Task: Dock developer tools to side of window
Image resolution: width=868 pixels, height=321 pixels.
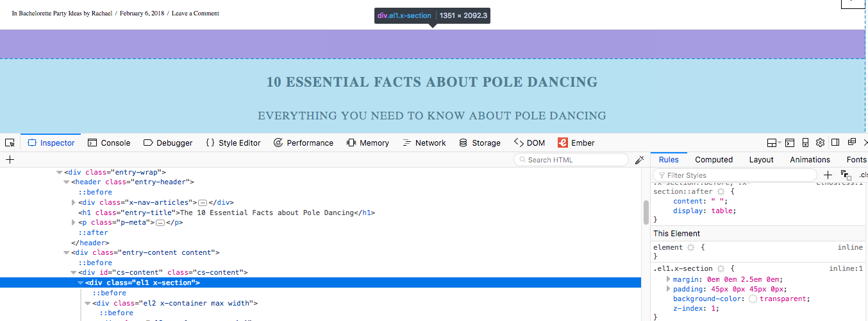Action: click(835, 143)
